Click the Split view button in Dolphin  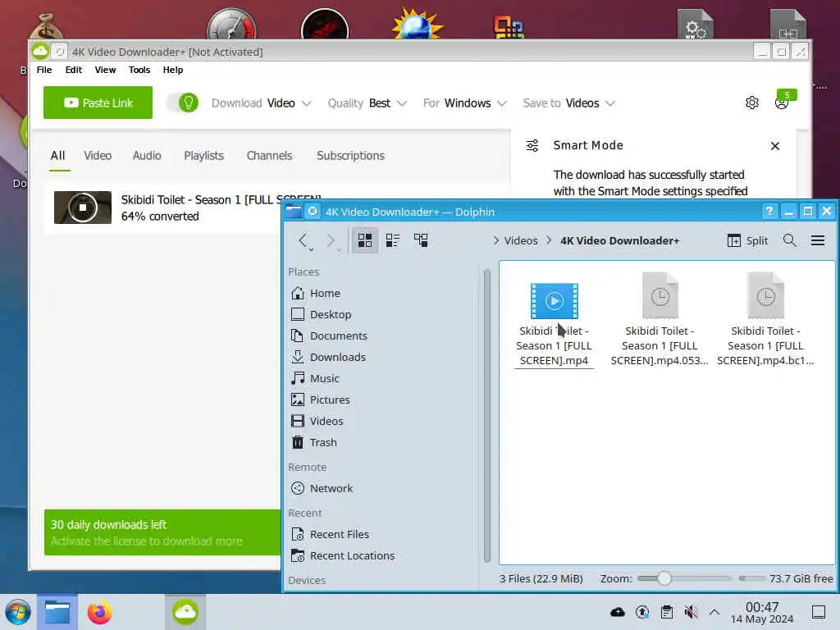click(747, 240)
